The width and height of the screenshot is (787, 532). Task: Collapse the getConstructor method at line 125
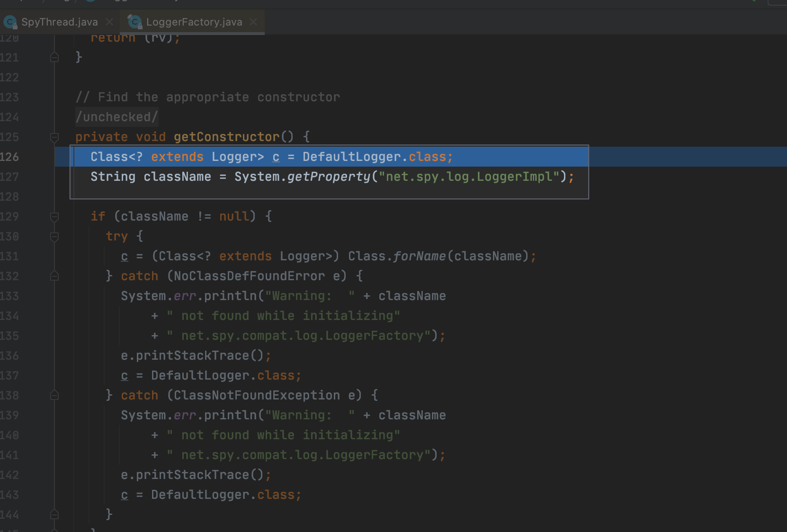coord(54,137)
